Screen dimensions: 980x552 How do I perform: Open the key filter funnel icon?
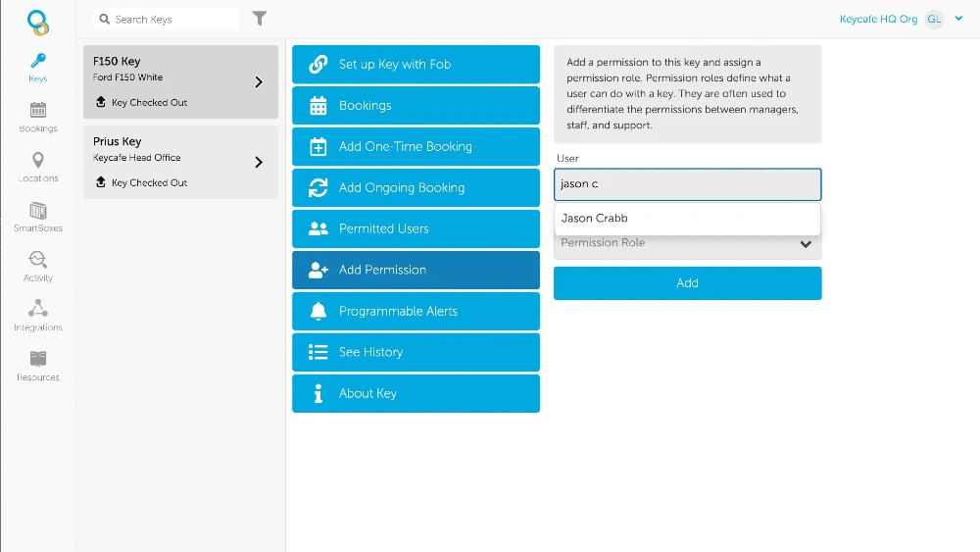(260, 19)
